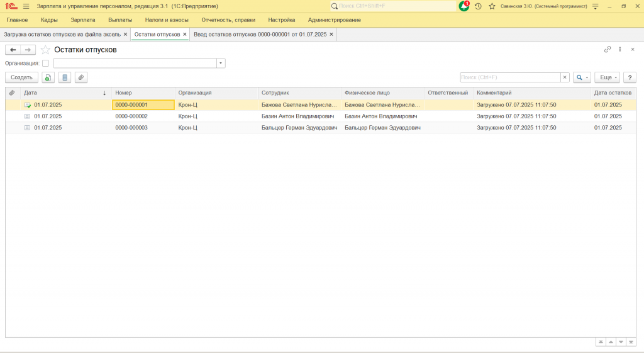Open the Выплаты menu
Image resolution: width=644 pixels, height=353 pixels.
pos(120,20)
